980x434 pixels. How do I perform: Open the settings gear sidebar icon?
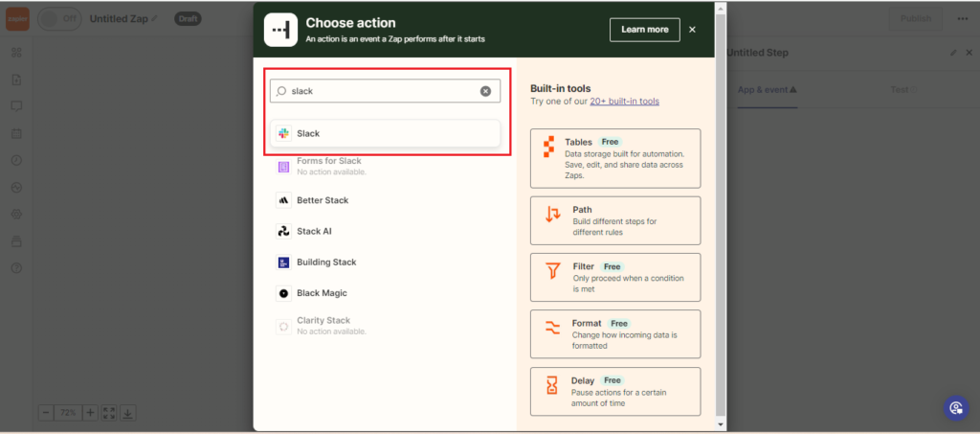[x=17, y=214]
